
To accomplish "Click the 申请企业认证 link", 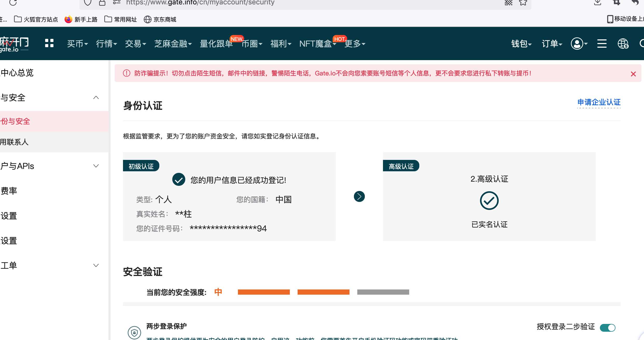I will 599,102.
